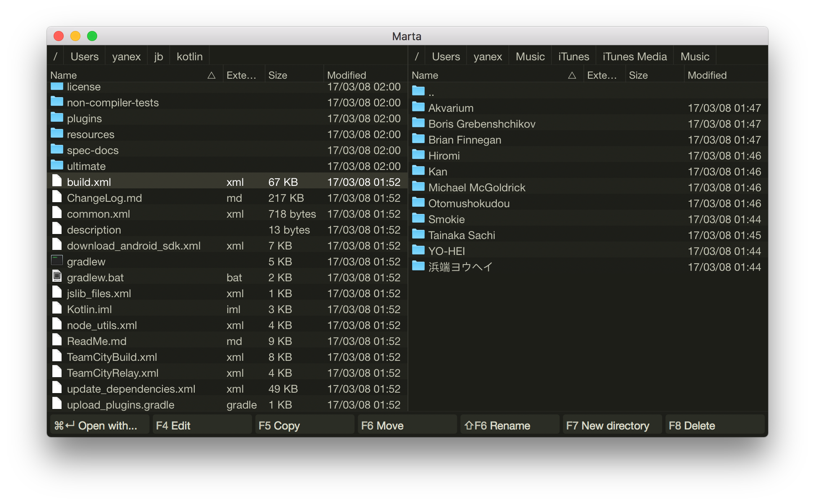Click the gradlew.bat batch file icon

coord(57,276)
